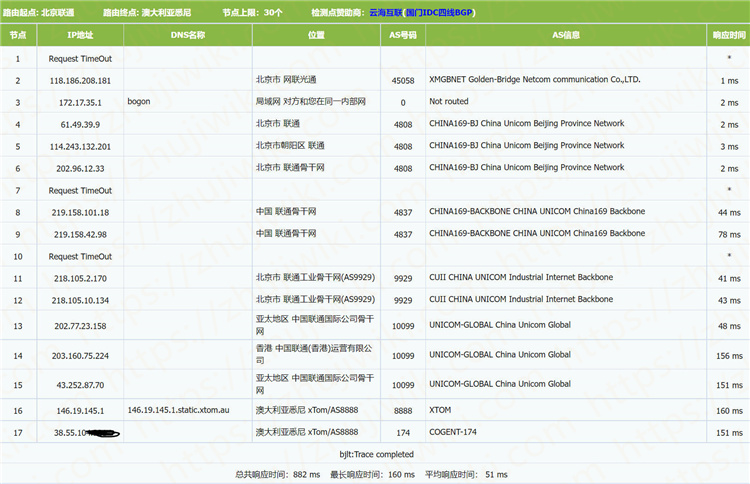Click the 78 ms response time
The width and height of the screenshot is (750, 484).
[729, 235]
